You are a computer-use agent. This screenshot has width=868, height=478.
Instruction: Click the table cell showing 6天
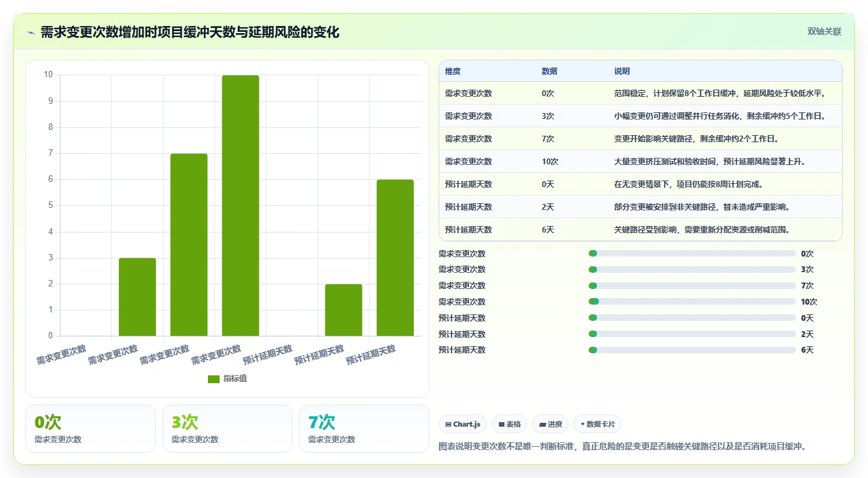tap(548, 230)
